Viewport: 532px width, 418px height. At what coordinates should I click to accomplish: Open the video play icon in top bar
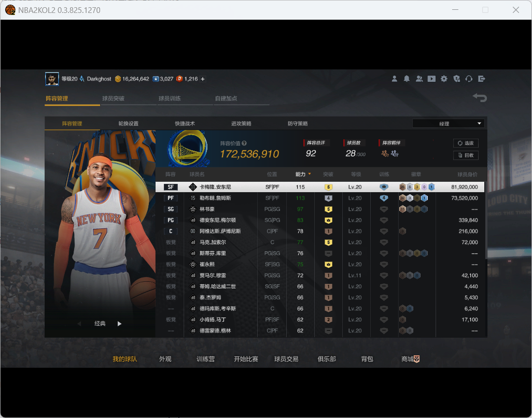pyautogui.click(x=431, y=79)
